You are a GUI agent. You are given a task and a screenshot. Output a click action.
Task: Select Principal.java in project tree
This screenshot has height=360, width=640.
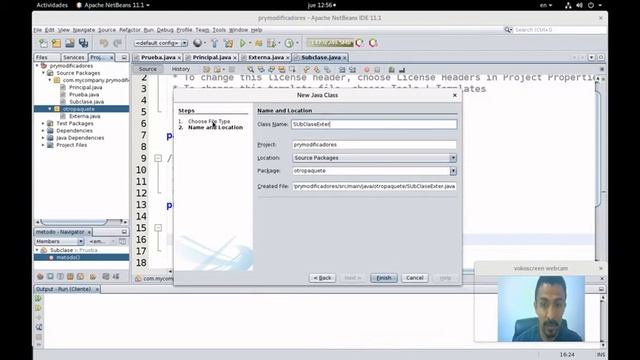[x=85, y=87]
